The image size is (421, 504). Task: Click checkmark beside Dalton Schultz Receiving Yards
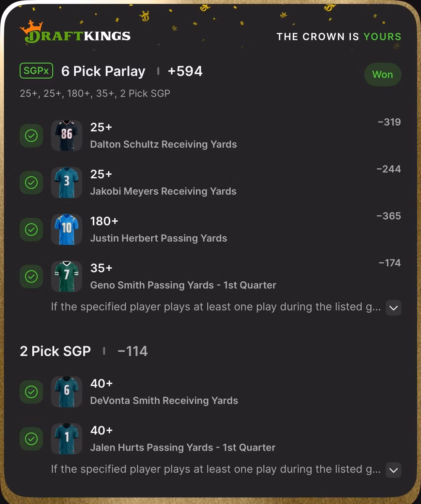[x=31, y=135]
